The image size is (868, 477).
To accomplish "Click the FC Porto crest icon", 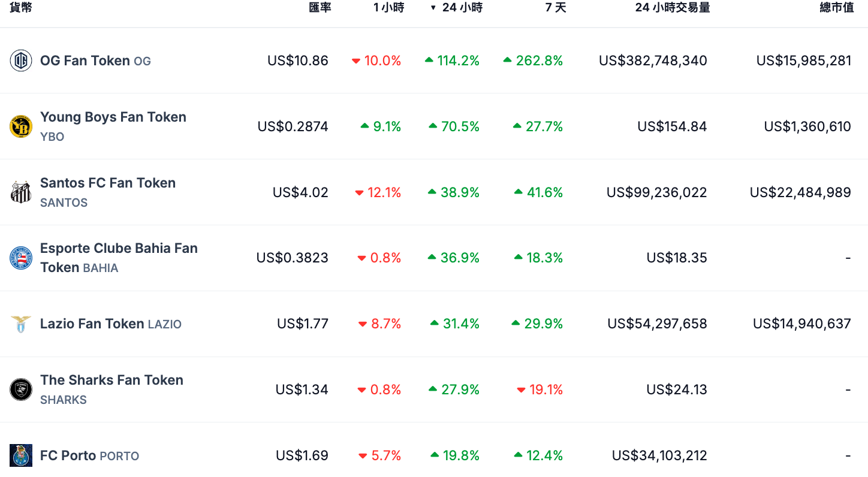I will (x=21, y=455).
